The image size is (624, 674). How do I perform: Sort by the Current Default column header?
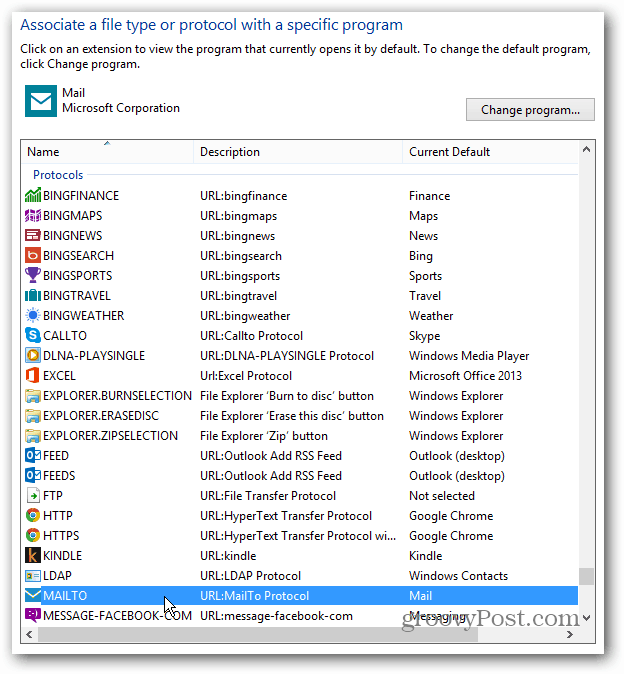490,152
